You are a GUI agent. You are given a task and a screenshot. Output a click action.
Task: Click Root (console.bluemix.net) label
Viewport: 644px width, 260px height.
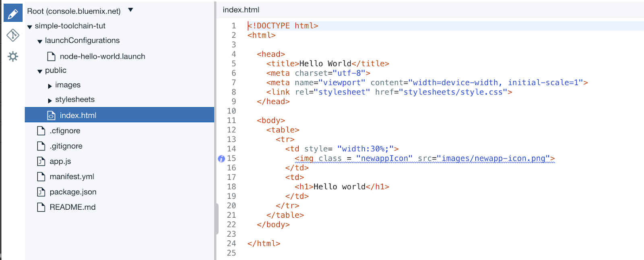(74, 11)
